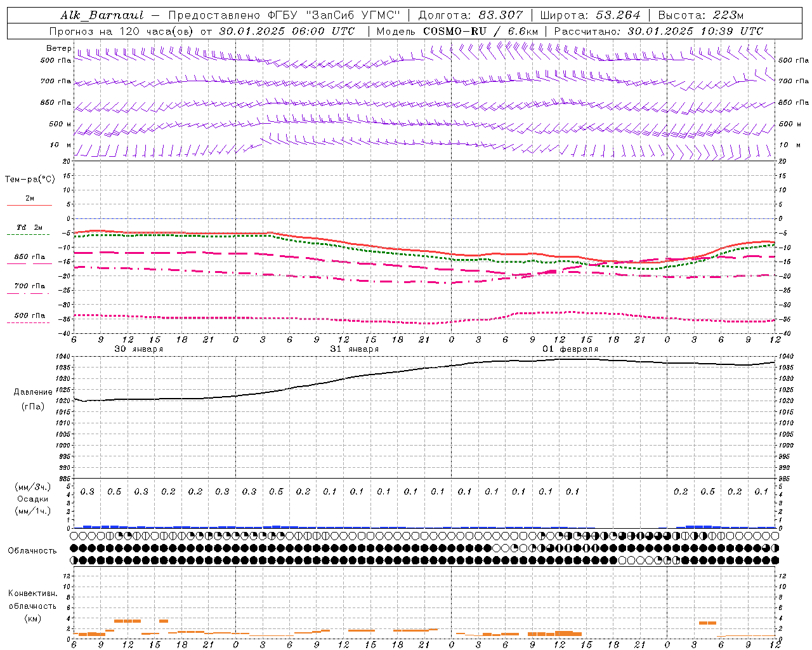Select the (км) unit under облачность
The height and width of the screenshot is (650, 812).
32,618
